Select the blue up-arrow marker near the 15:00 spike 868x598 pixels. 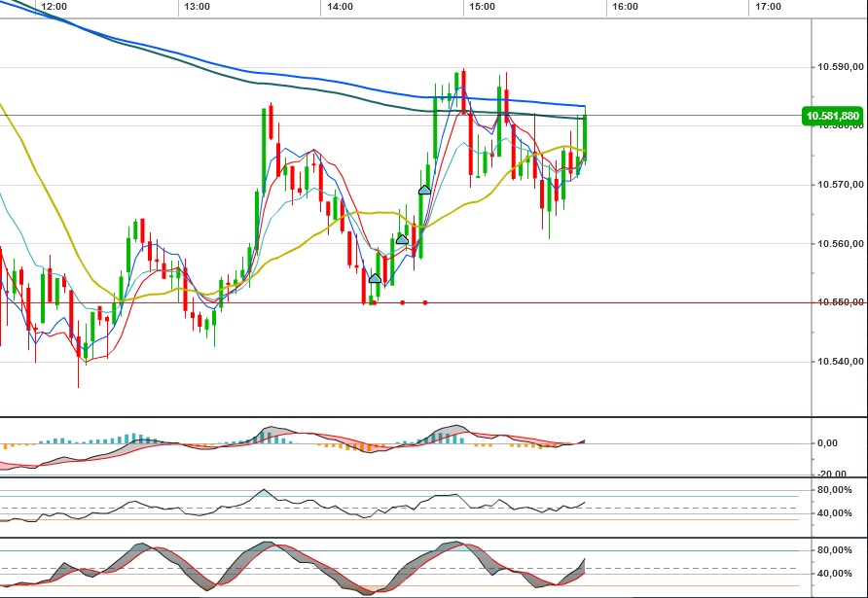(x=423, y=191)
